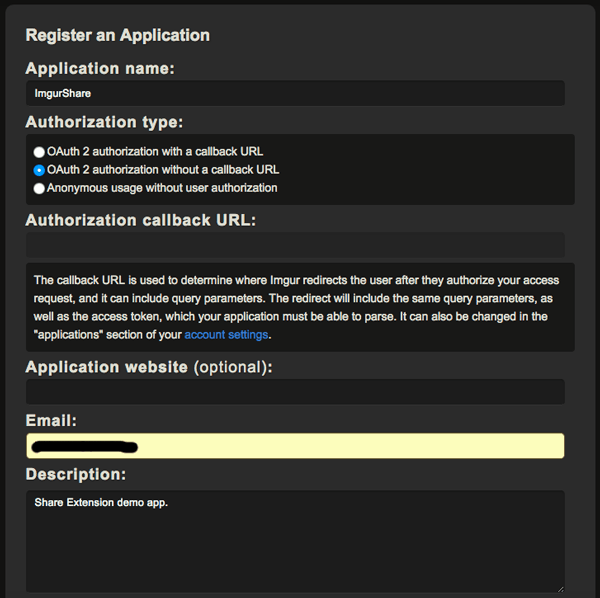
Task: Click the Application name input field
Action: click(x=295, y=93)
